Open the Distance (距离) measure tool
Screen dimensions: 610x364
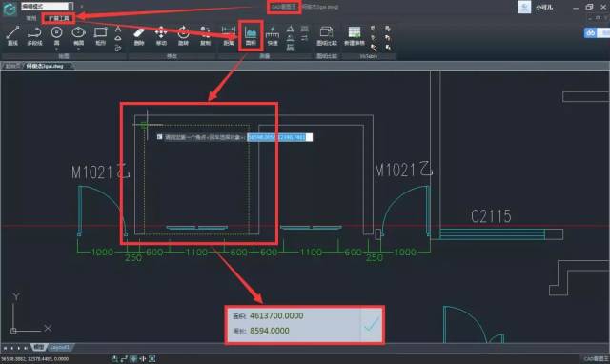(229, 35)
